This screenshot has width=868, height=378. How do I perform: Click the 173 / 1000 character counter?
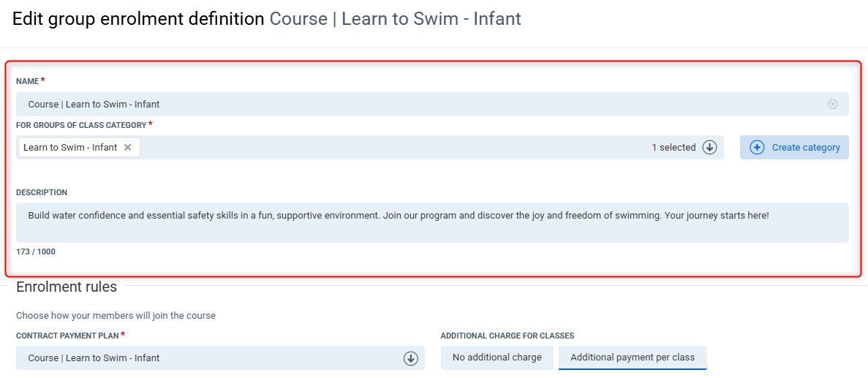[36, 252]
